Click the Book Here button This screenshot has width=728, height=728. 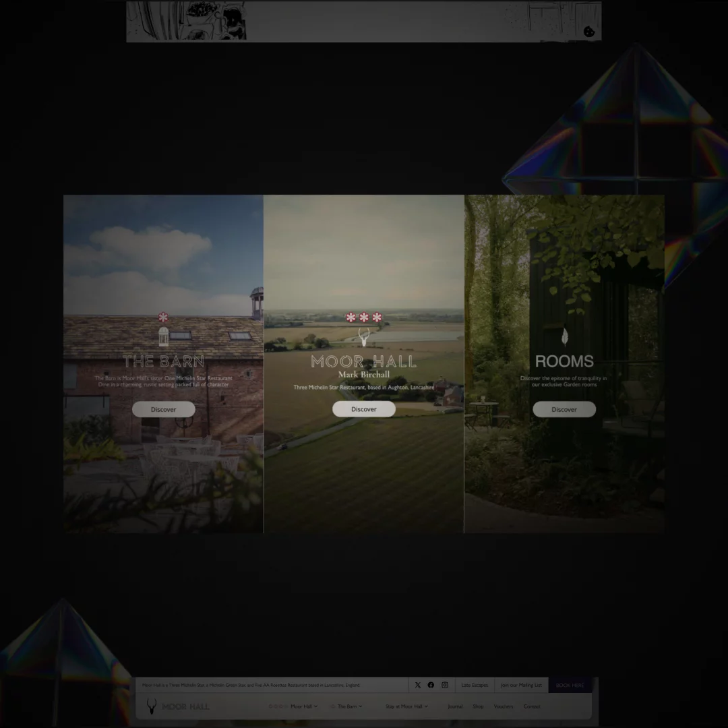point(570,685)
